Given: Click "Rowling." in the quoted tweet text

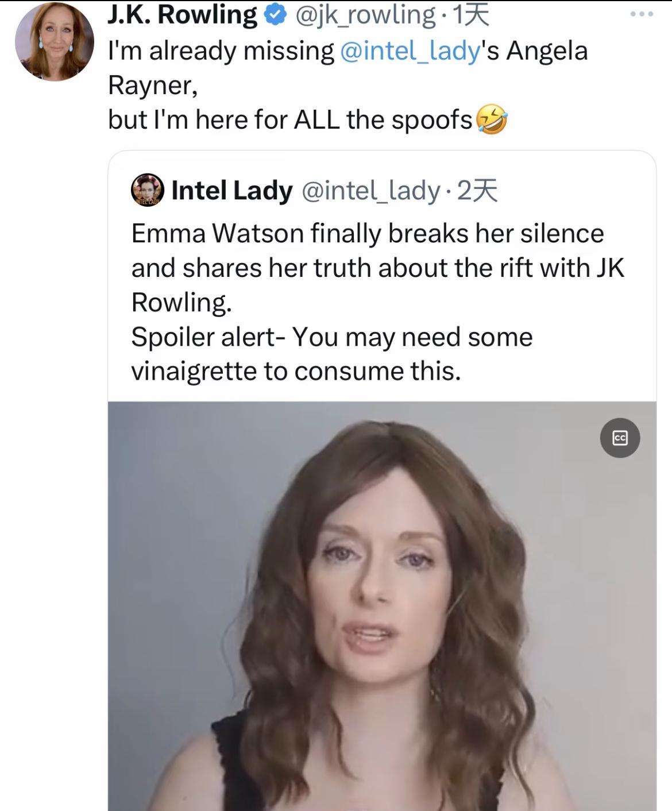Looking at the screenshot, I should [181, 303].
